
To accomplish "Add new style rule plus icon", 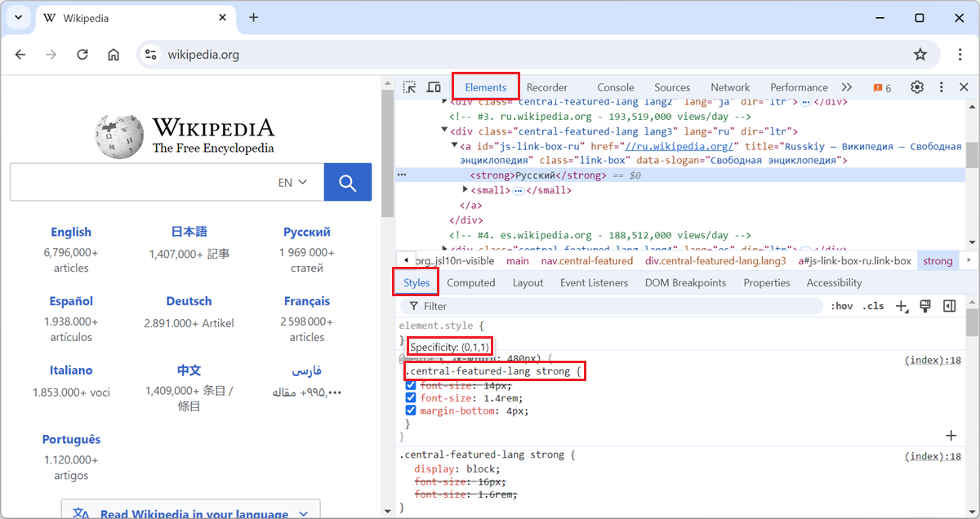I will (x=902, y=306).
